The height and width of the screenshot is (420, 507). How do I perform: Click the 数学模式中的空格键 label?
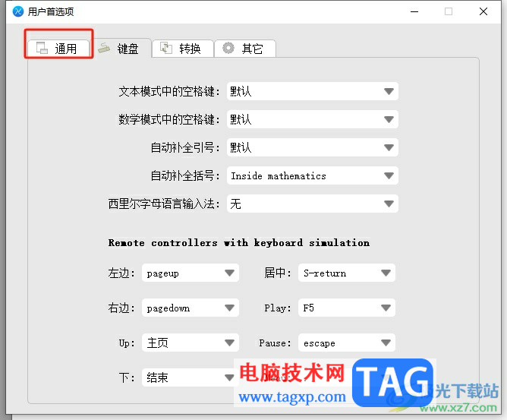coord(169,119)
